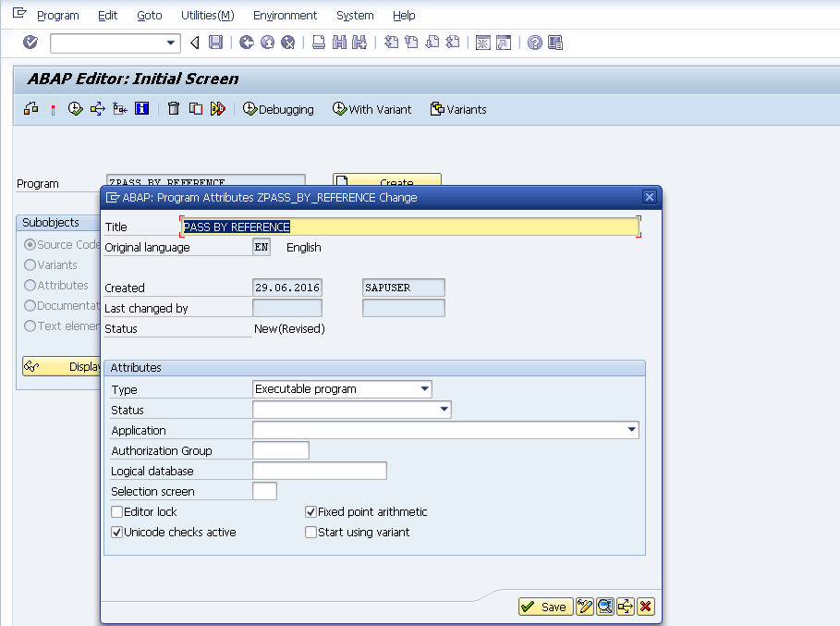Expand the Application dropdown

pos(631,430)
